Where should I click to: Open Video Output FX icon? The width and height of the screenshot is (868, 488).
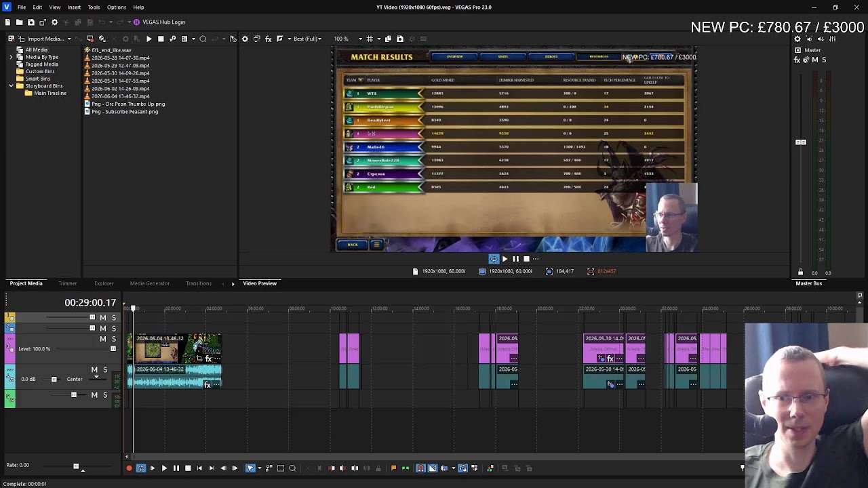pos(268,39)
